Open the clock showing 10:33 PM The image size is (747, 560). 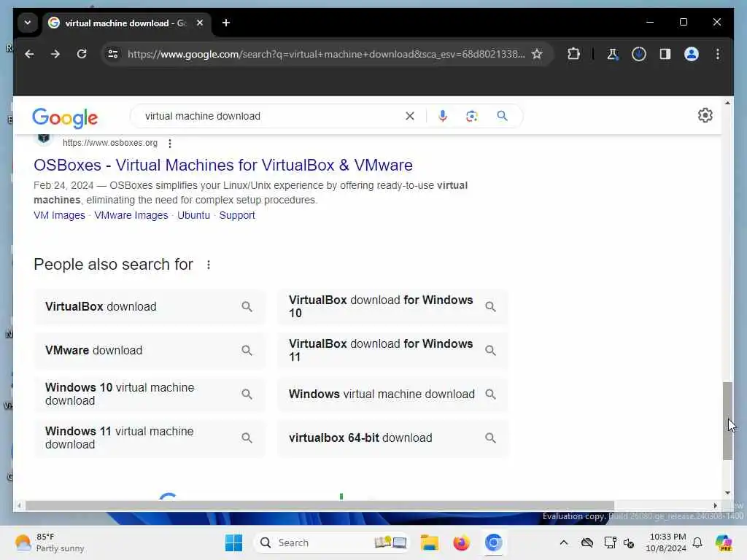666,542
